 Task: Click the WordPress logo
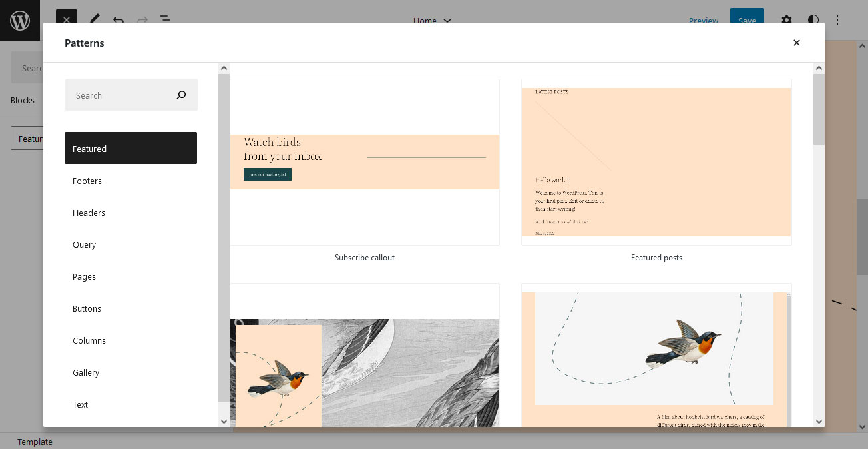pos(20,20)
